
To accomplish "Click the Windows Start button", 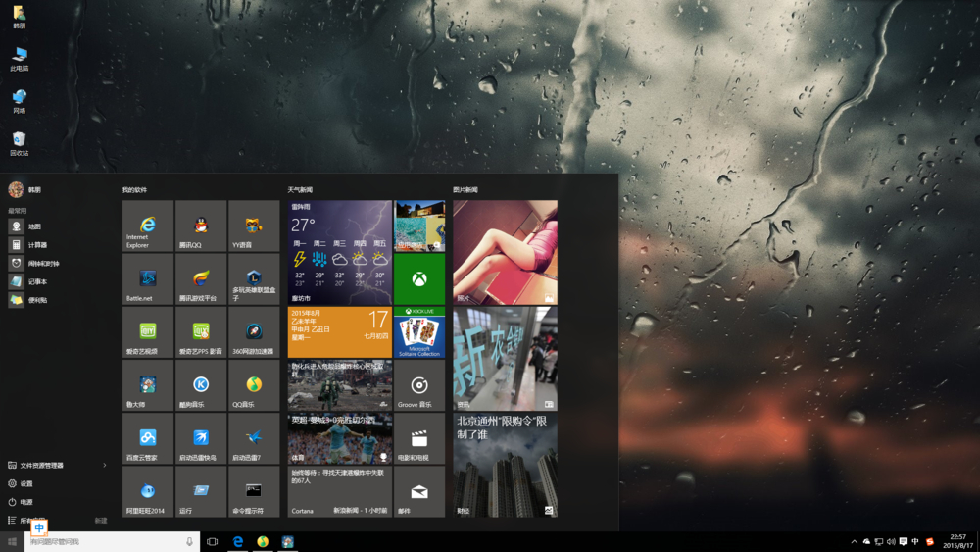I will tap(12, 542).
